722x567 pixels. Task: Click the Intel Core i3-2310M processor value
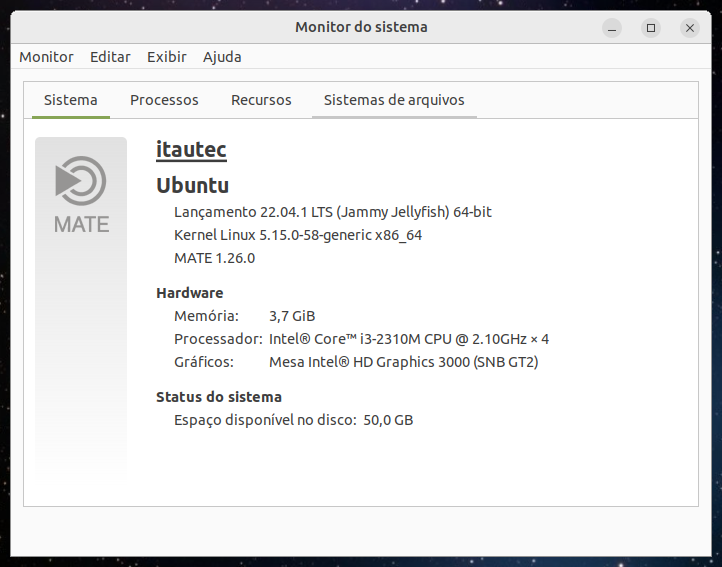[x=409, y=339]
